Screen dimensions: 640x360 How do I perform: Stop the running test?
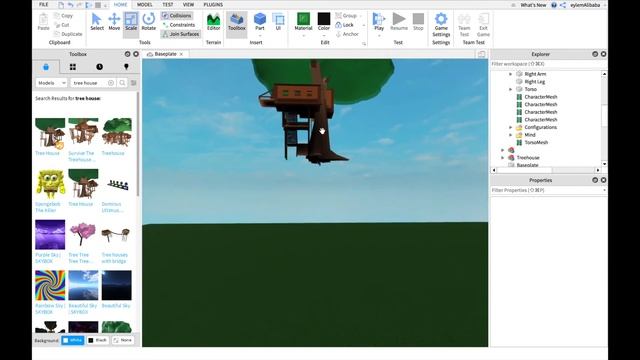point(418,22)
